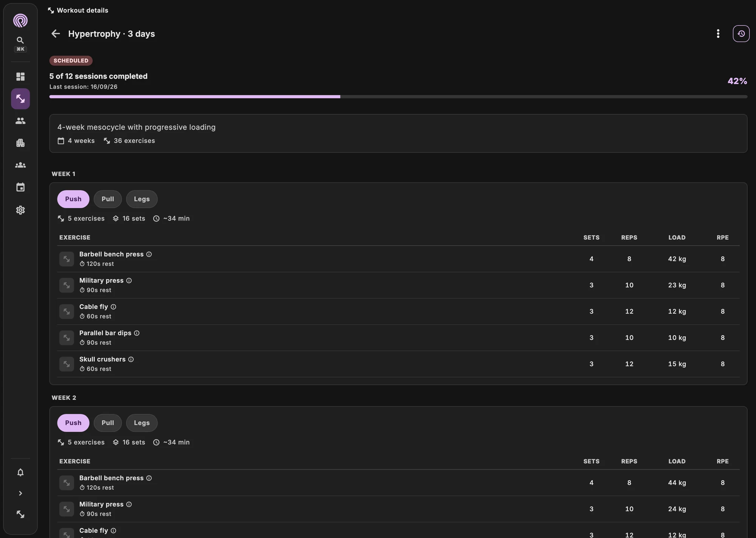Show info for Week 2 Military press
756x538 pixels.
coord(129,504)
